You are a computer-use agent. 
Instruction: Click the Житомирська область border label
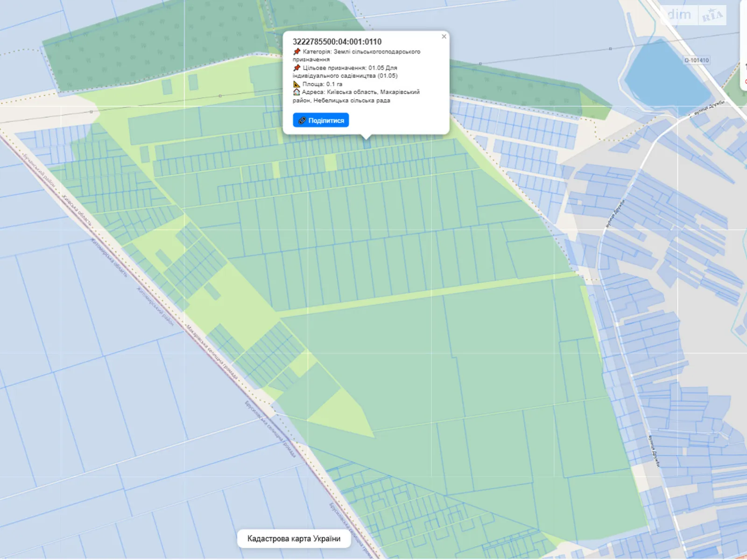109,258
